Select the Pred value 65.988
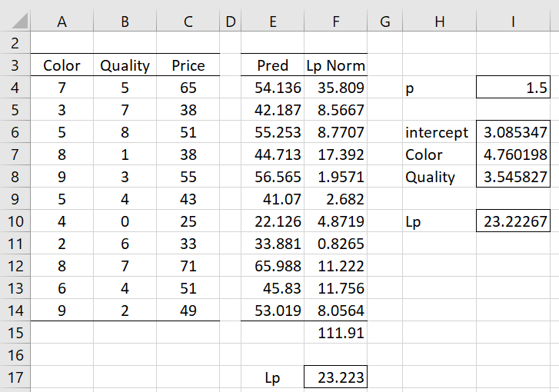Screen dimensions: 559x392 click(x=273, y=266)
